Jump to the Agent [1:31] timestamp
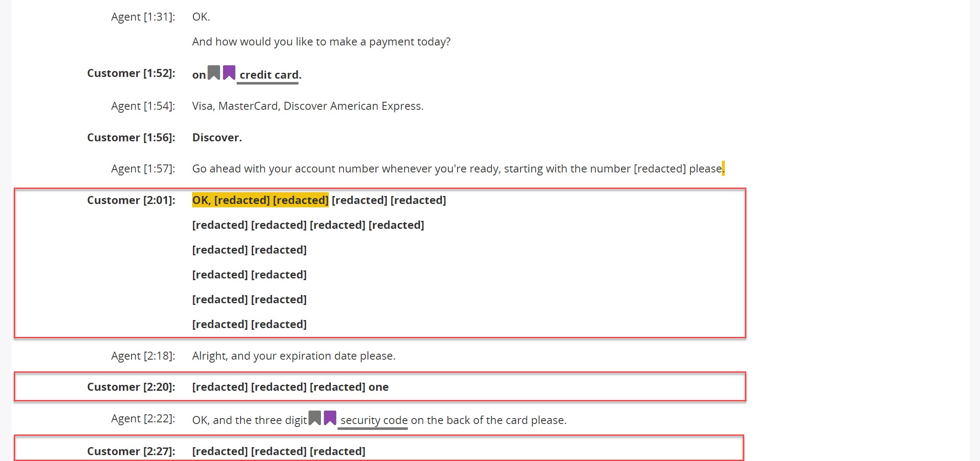980x461 pixels. 143,17
